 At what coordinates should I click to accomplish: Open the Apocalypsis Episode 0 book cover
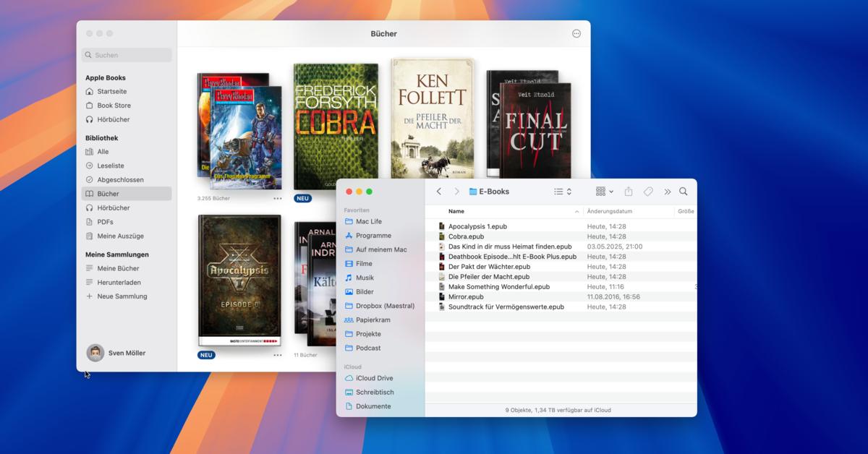click(x=239, y=280)
